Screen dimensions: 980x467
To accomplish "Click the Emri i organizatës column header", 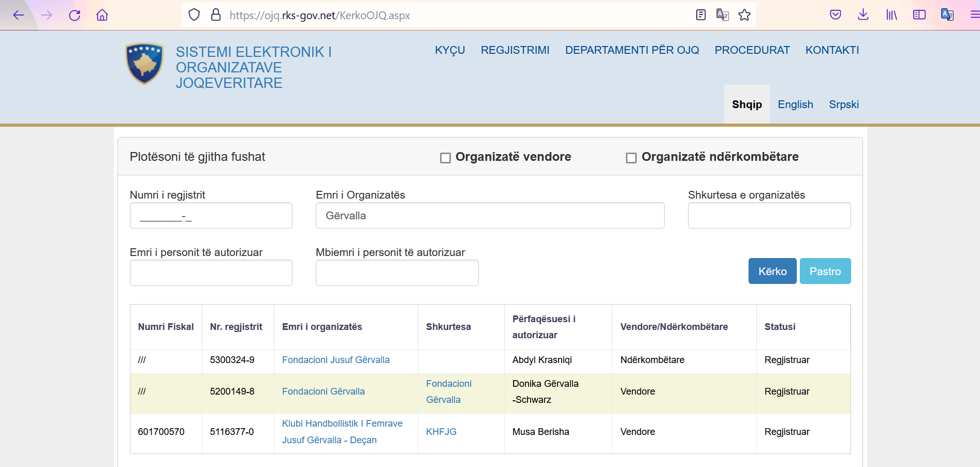I will [x=322, y=327].
